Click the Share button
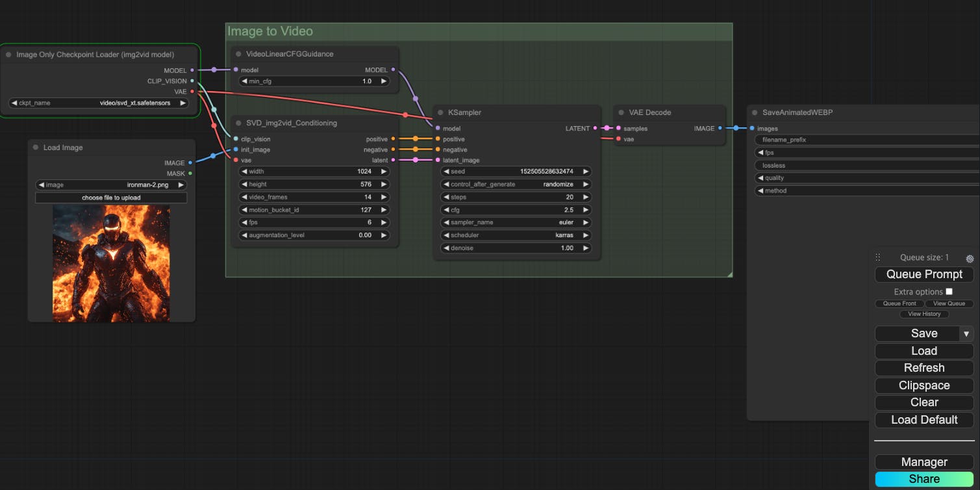 tap(924, 479)
